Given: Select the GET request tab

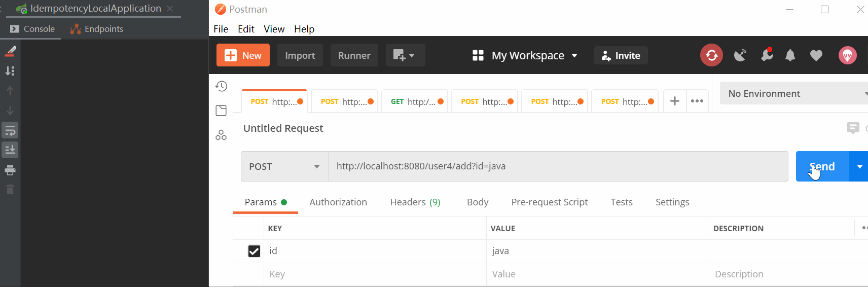Looking at the screenshot, I should click(415, 101).
